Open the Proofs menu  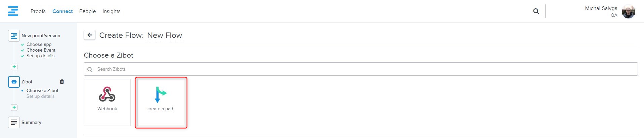click(38, 11)
